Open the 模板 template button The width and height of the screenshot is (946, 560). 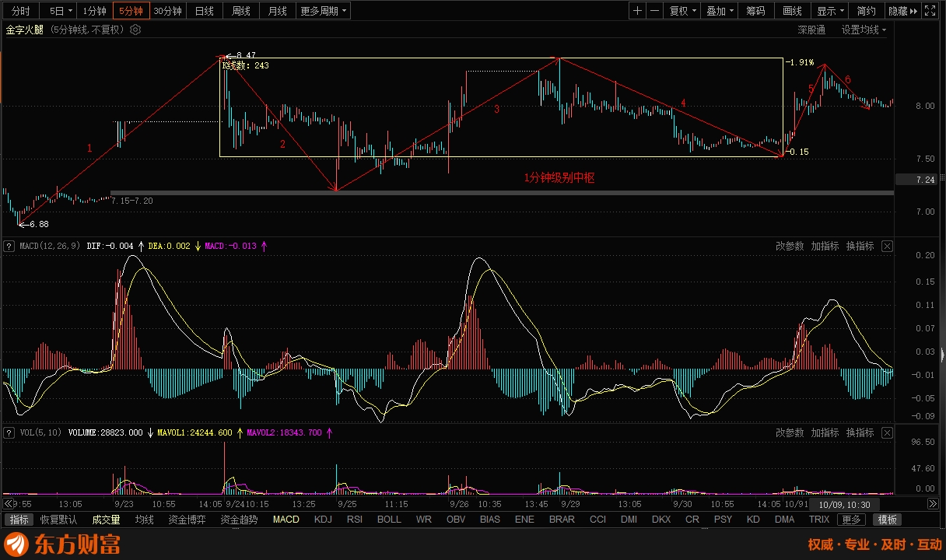pos(887,520)
